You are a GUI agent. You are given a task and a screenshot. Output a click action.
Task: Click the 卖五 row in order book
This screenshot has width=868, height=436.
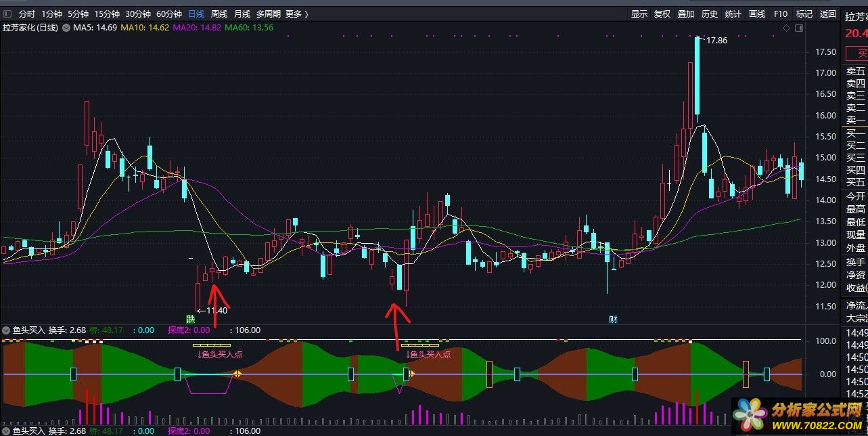(x=856, y=71)
